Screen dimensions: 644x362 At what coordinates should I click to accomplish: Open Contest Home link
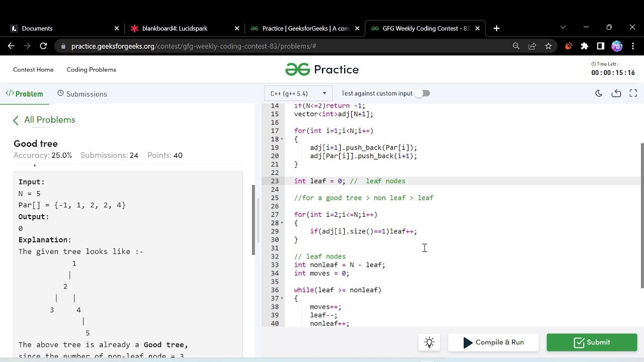coord(33,69)
